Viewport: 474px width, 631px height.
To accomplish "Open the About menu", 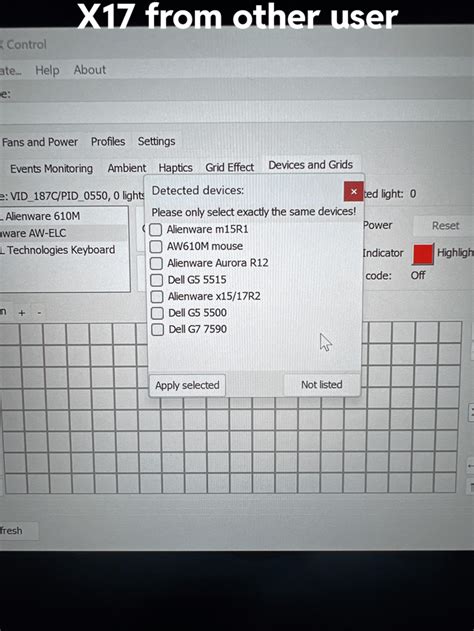I will point(89,70).
